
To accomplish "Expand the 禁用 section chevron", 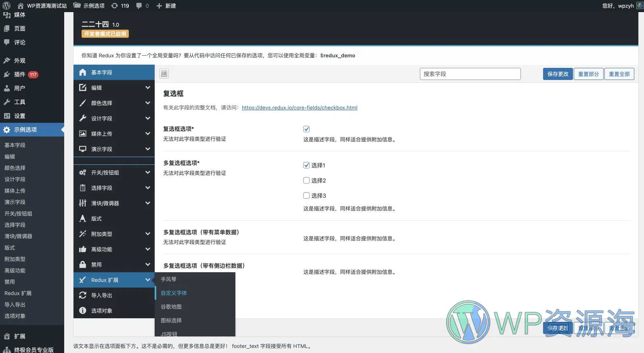I will click(148, 265).
